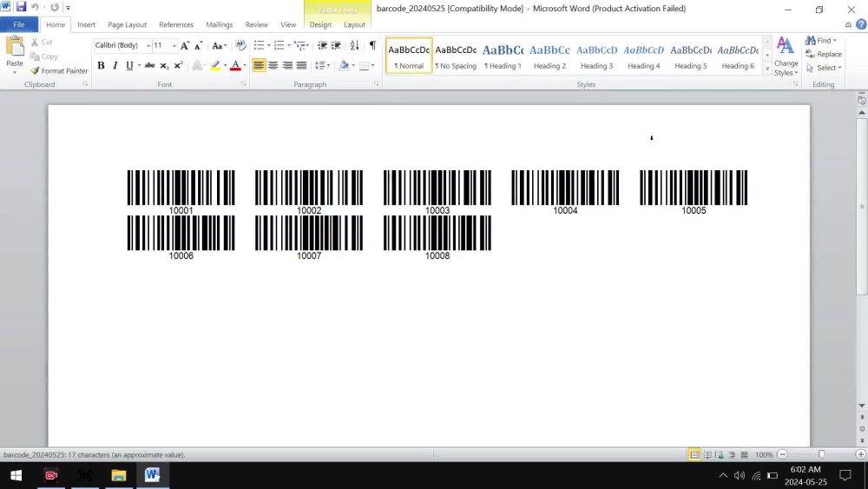Click the Find binoculars icon
The width and height of the screenshot is (868, 489).
[x=811, y=41]
